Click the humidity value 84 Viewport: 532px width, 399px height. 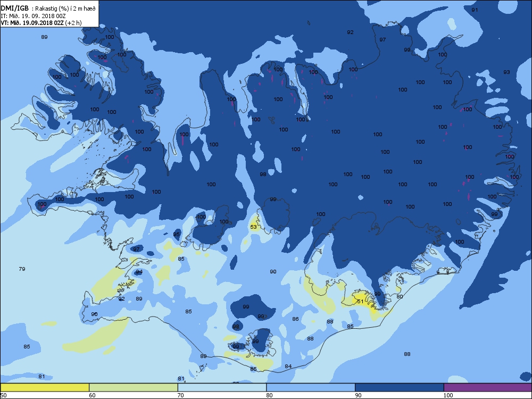click(288, 367)
